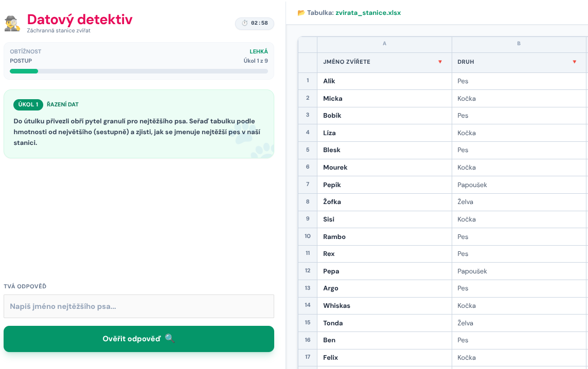Image resolution: width=588 pixels, height=369 pixels.
Task: Click the magnifying glass icon on verify button
Action: coord(169,339)
